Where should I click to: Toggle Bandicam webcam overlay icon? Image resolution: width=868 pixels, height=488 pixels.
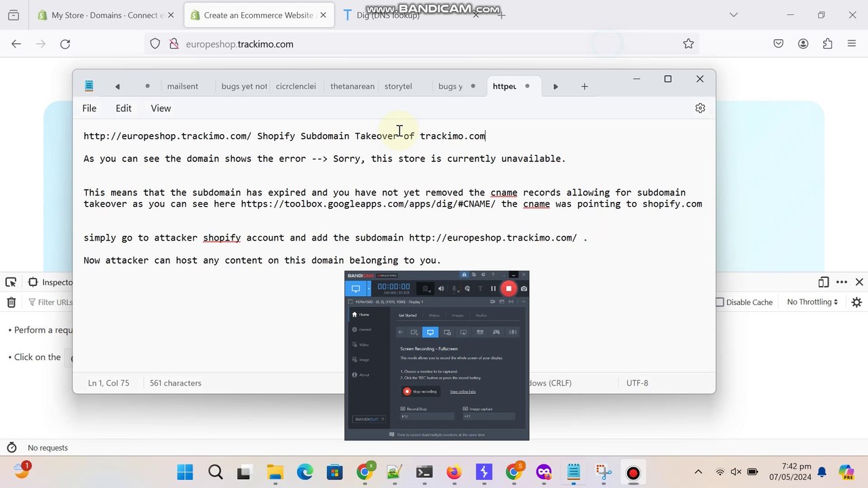(426, 289)
